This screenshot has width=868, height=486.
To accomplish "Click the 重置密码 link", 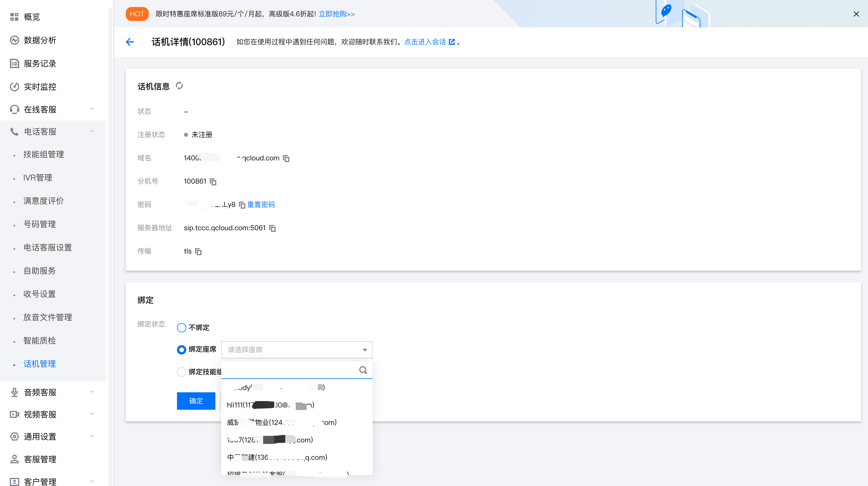I will click(261, 205).
